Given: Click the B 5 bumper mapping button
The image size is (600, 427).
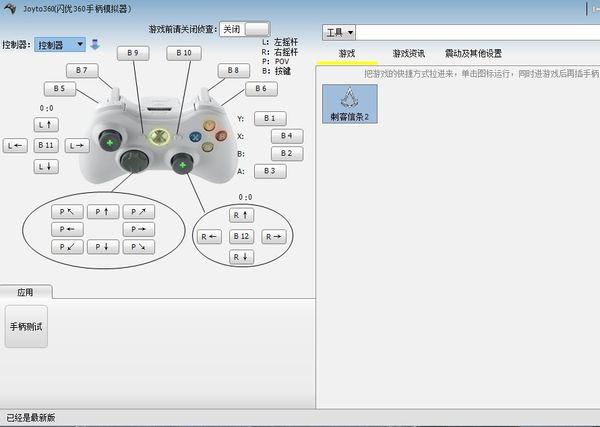Looking at the screenshot, I should point(60,89).
